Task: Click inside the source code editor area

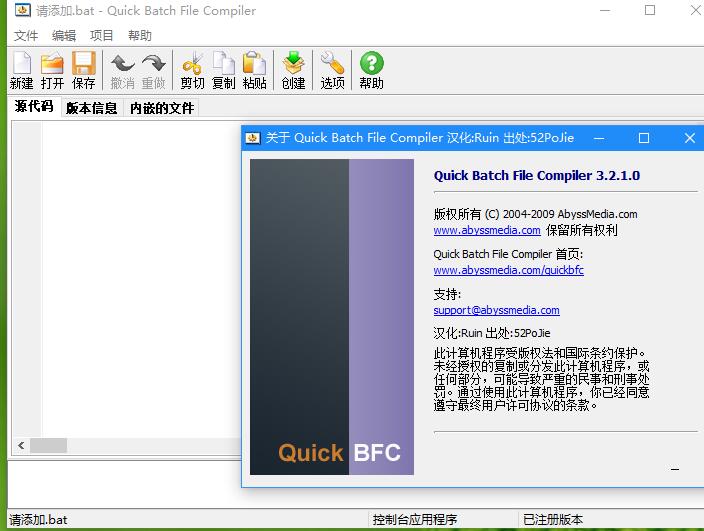Action: [141, 278]
